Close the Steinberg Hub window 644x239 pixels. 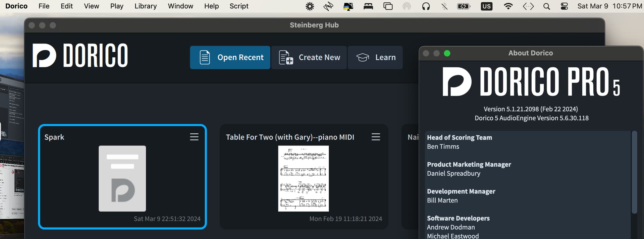coord(32,25)
